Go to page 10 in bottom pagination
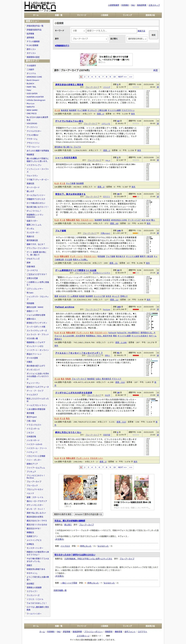Viewport: 186px width, 644px height. pos(114,467)
